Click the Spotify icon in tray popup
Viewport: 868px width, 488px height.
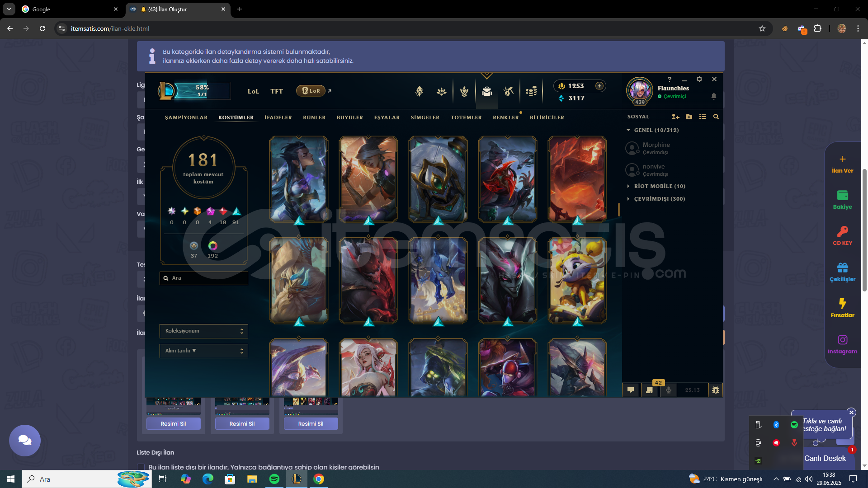794,425
